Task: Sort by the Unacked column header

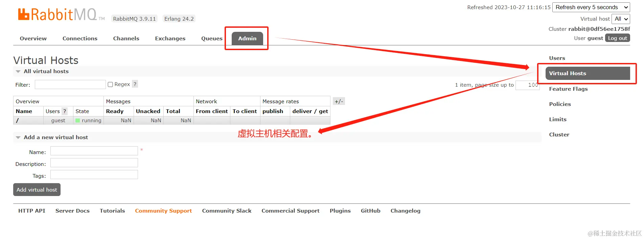Action: point(148,111)
